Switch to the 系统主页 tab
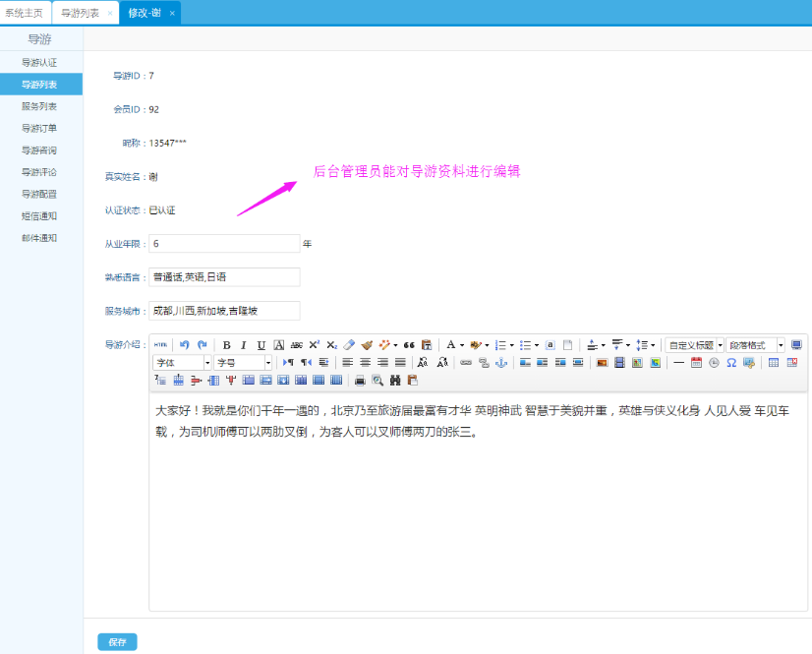The width and height of the screenshot is (812, 654). (x=23, y=13)
